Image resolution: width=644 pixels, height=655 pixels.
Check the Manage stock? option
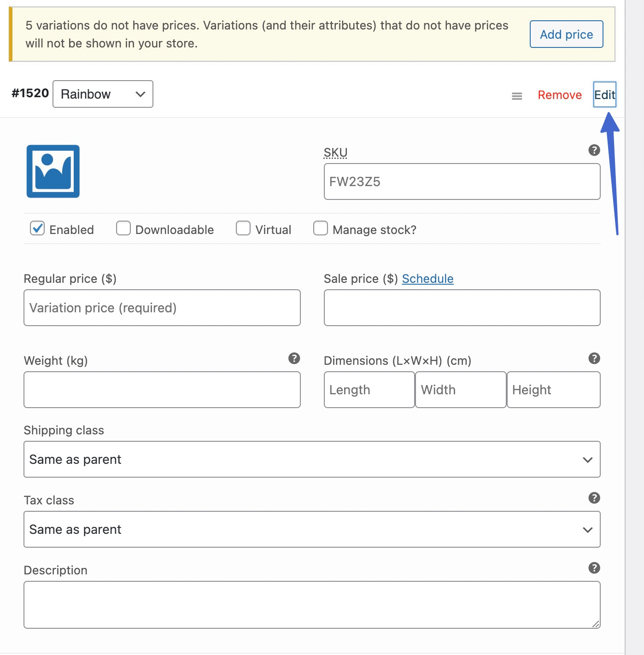321,228
